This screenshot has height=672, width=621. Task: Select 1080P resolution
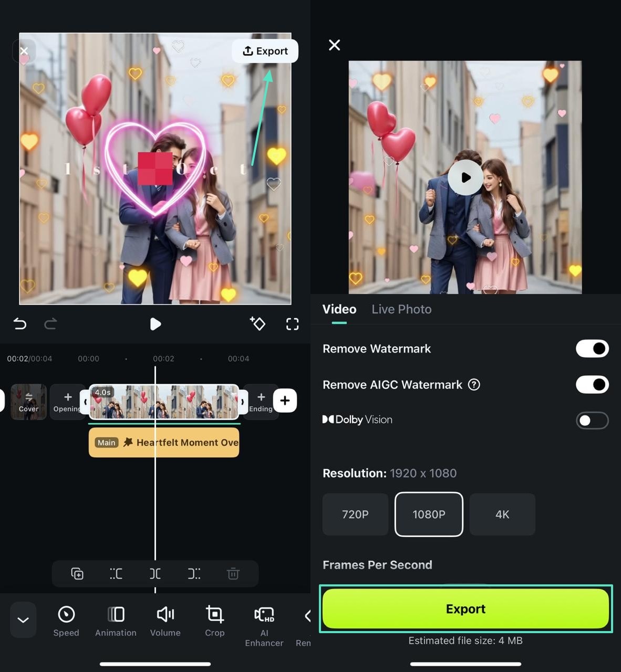[429, 514]
